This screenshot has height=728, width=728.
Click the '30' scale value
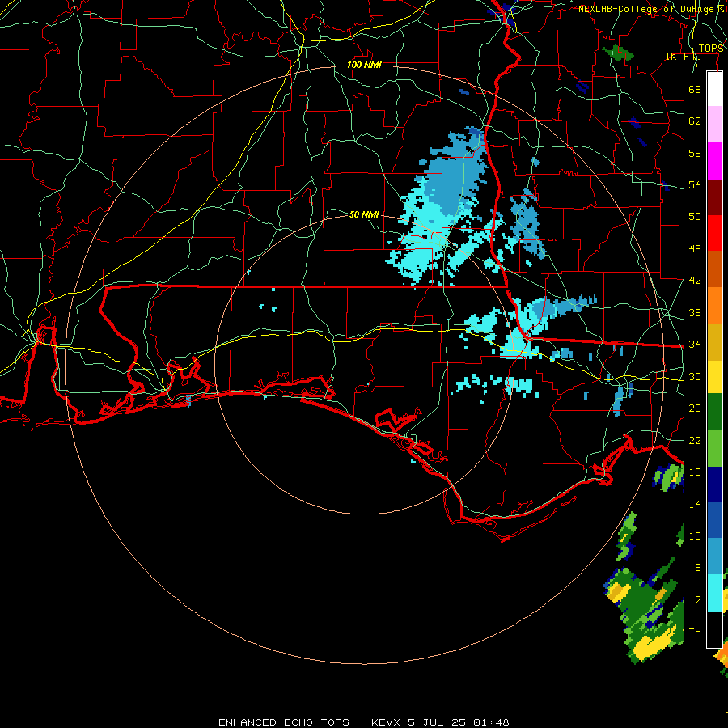[695, 376]
